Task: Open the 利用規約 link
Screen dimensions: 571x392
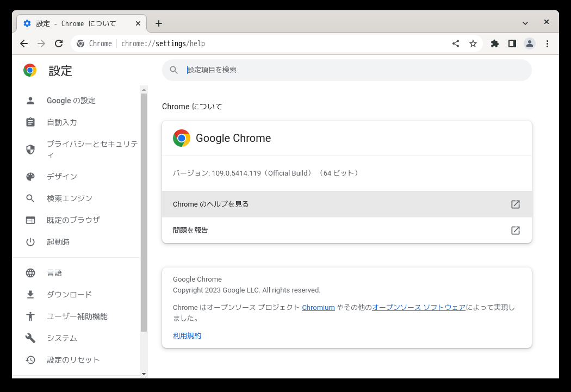Action: [187, 336]
